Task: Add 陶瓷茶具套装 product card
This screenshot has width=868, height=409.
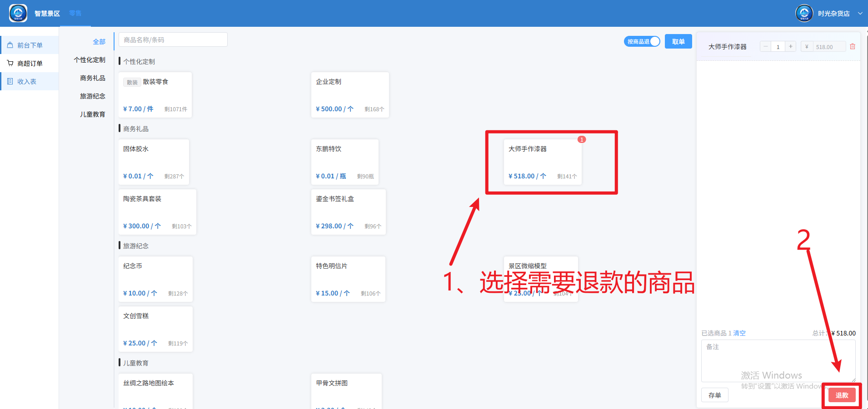Action: [157, 212]
